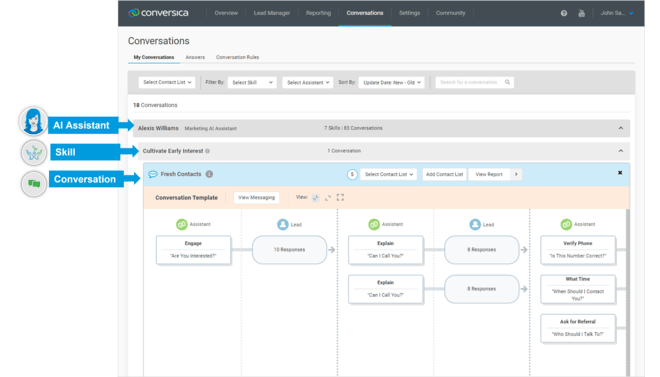
Task: Open the Verify Phone card
Action: (578, 250)
